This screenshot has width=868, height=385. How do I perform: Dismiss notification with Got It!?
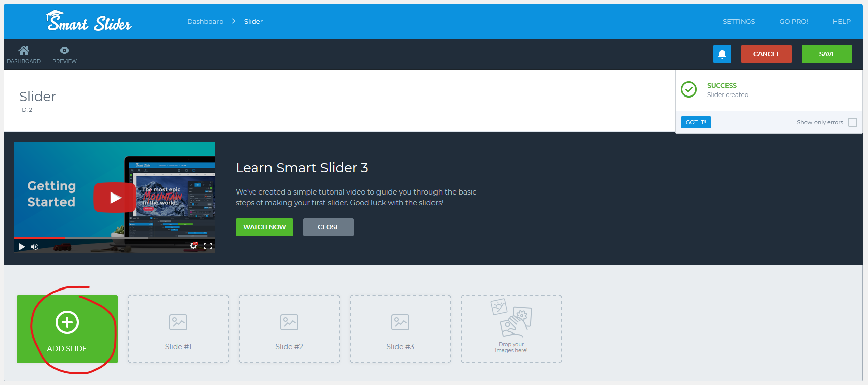pos(696,122)
